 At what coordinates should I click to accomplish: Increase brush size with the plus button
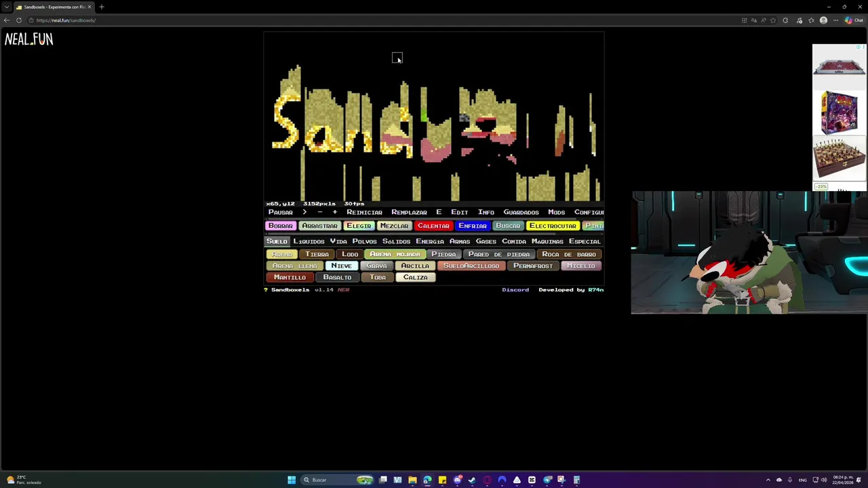click(334, 212)
